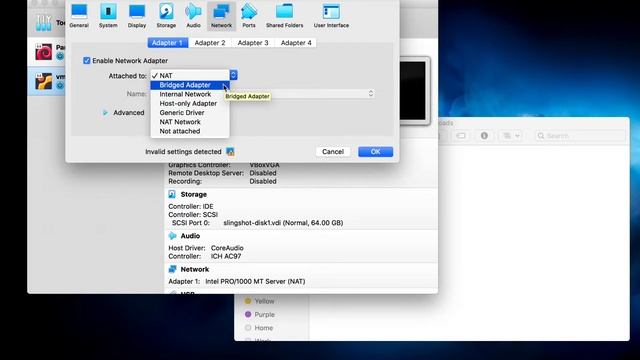
Task: Click 'Controller: ICH AC97' text
Action: 205,256
